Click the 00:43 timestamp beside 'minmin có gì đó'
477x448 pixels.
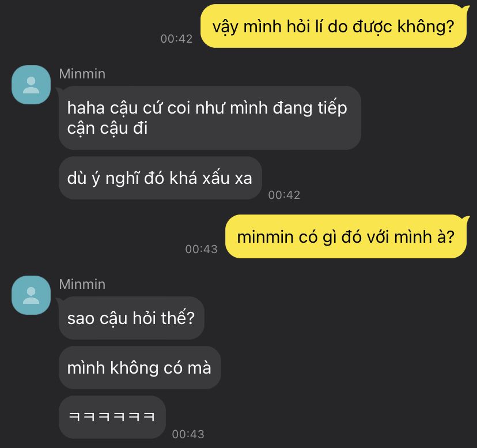point(202,249)
